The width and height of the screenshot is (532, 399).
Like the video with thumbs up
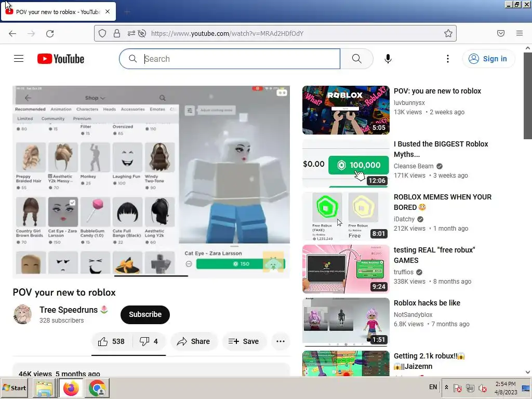pos(111,341)
